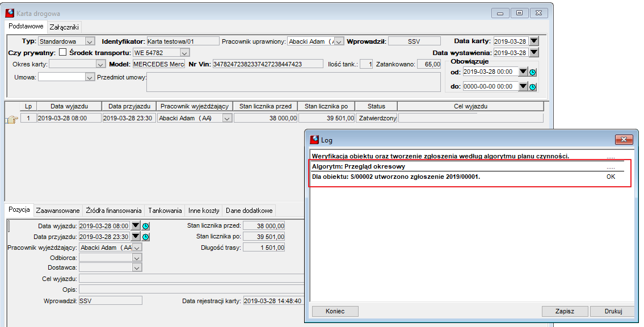The width and height of the screenshot is (644, 327).
Task: Click Data wyjazdu column header
Action: tap(69, 106)
